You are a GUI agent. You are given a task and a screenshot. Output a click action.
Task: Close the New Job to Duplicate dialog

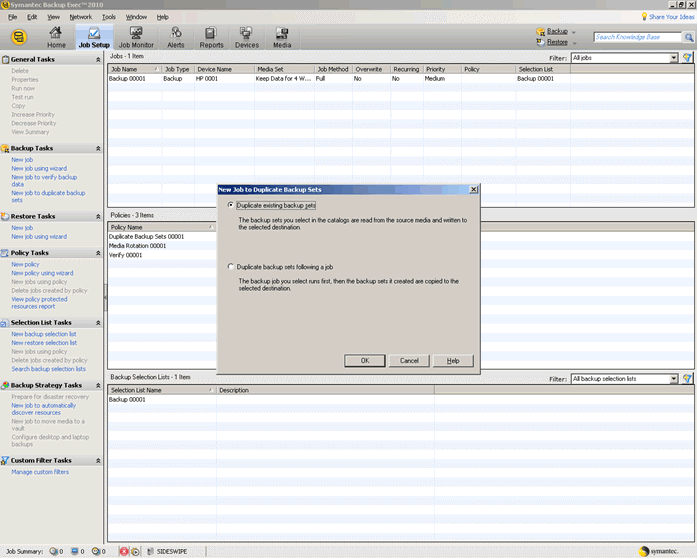coord(474,190)
